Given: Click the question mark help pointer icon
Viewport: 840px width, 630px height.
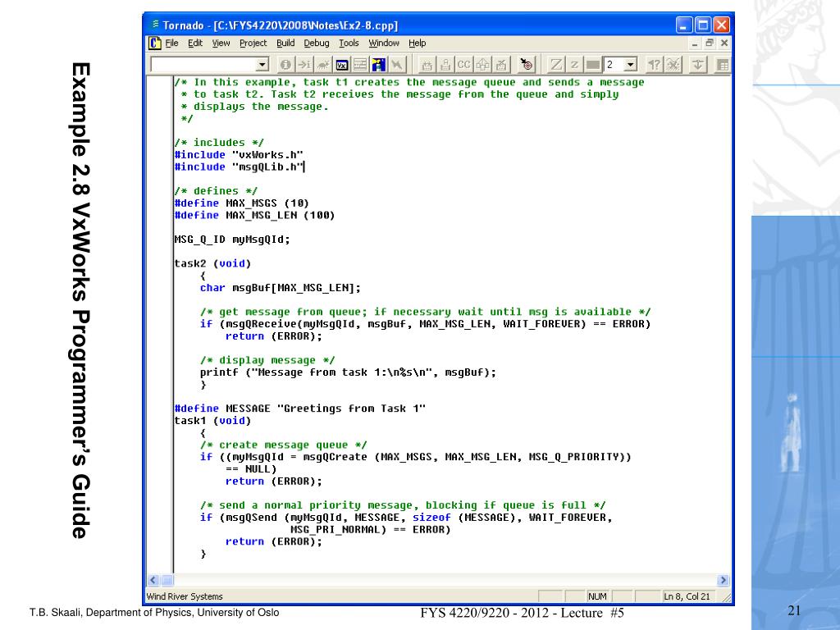Looking at the screenshot, I should [655, 65].
